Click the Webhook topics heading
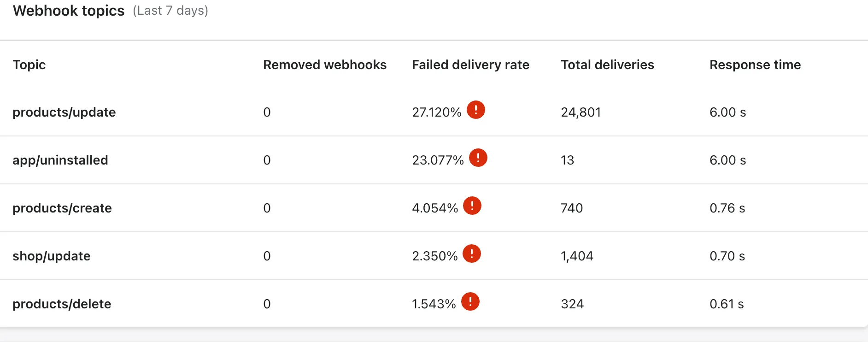 69,11
